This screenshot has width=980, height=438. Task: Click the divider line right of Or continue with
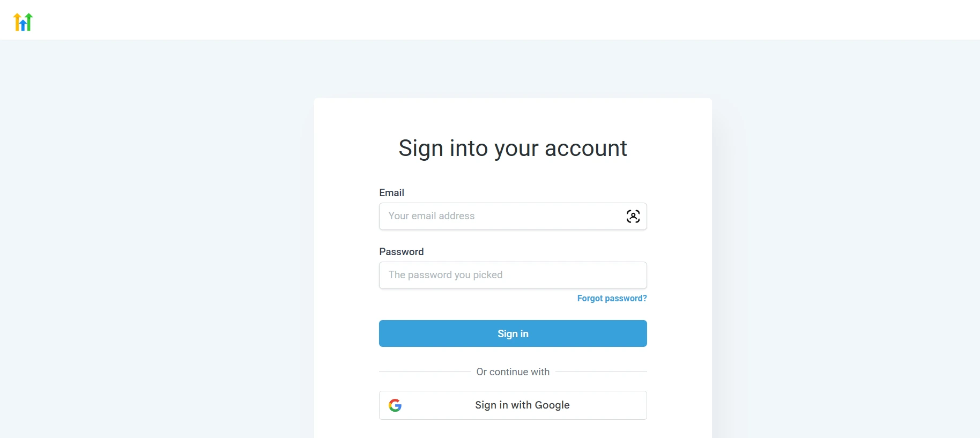coord(601,372)
